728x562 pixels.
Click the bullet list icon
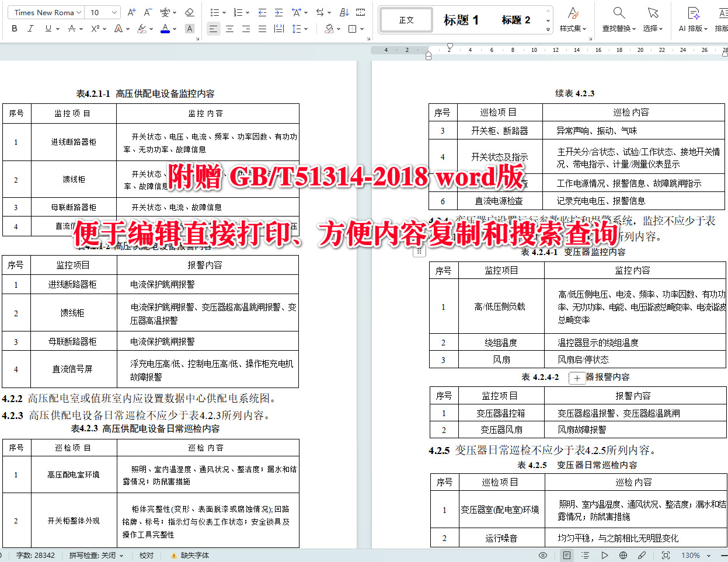pyautogui.click(x=214, y=12)
